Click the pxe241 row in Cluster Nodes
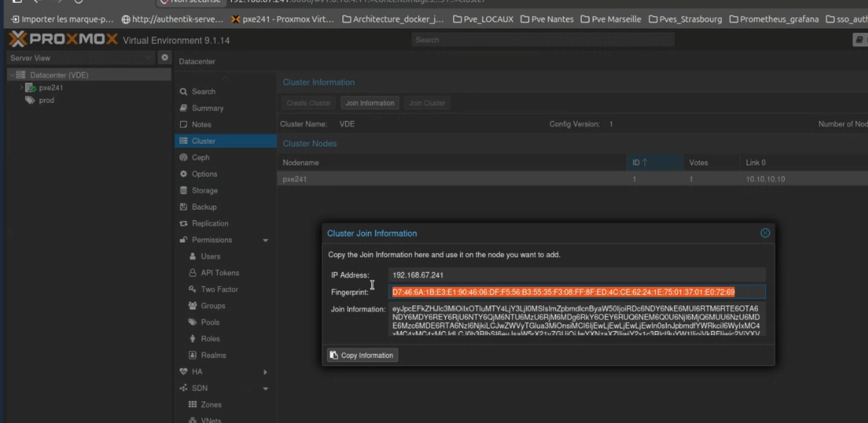 tap(572, 179)
